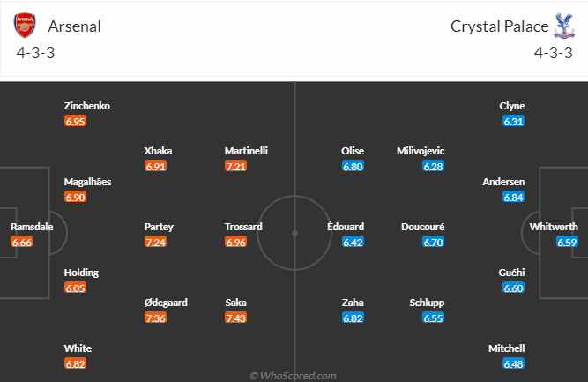
Task: Click on Martinelli's player name
Action: (246, 151)
